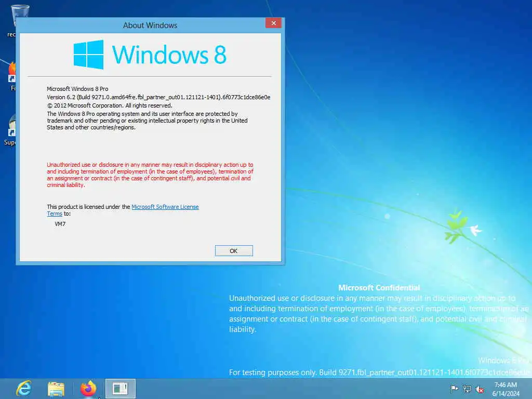Click the Windows 8 logo
The width and height of the screenshot is (532, 399).
coord(150,54)
